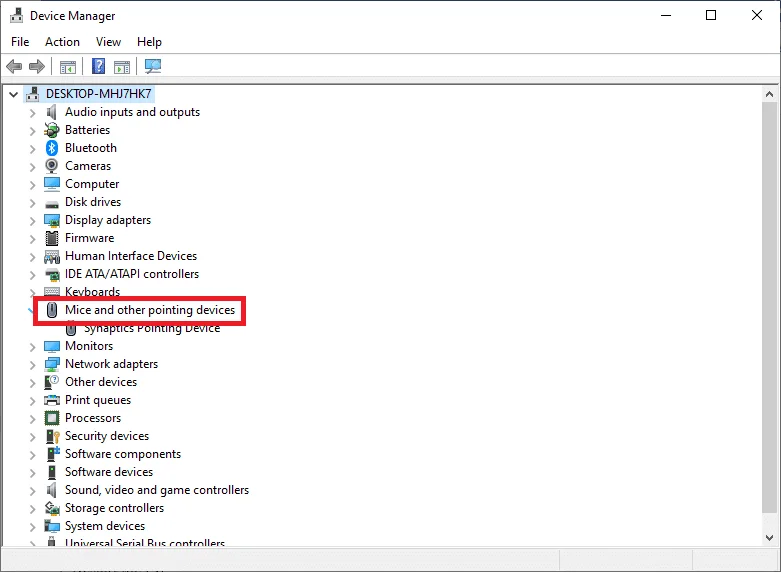Click the Batteries category icon
781x573 pixels.
click(51, 130)
